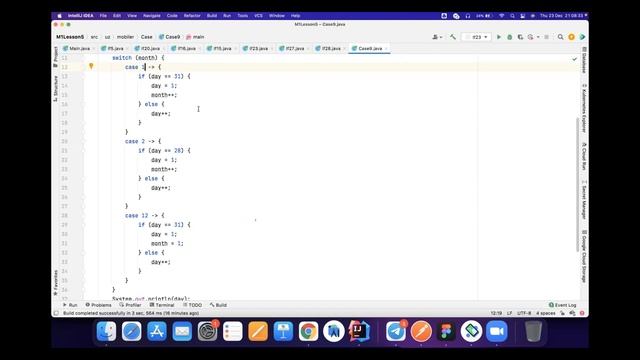This screenshot has height=360, width=640.
Task: Open the Navigate menu
Action: point(151,16)
